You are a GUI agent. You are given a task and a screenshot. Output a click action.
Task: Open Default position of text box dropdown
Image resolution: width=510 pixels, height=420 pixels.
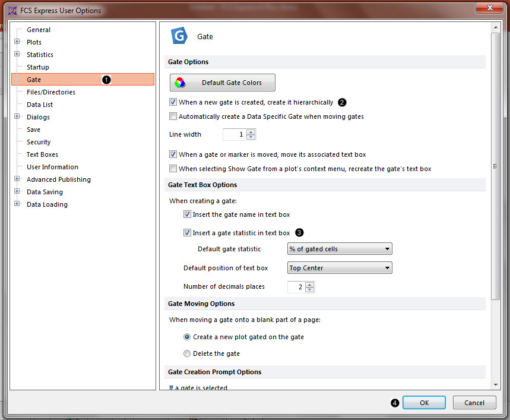click(340, 268)
